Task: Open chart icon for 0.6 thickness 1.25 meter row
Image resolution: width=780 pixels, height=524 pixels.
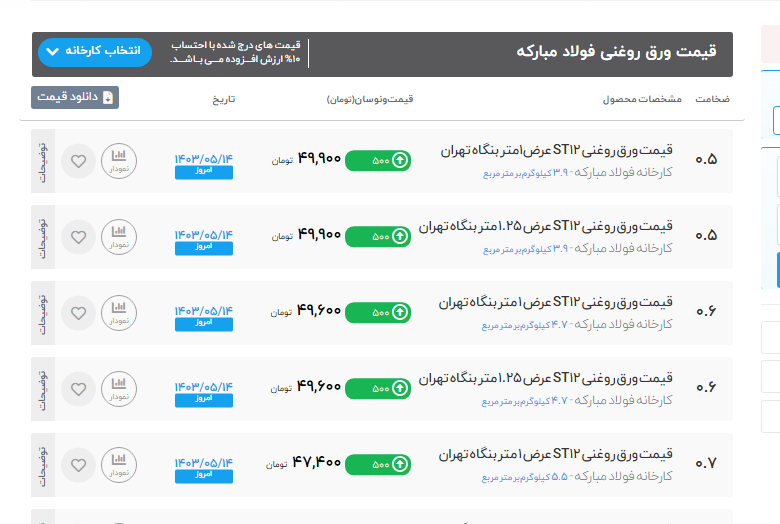Action: coord(119,388)
